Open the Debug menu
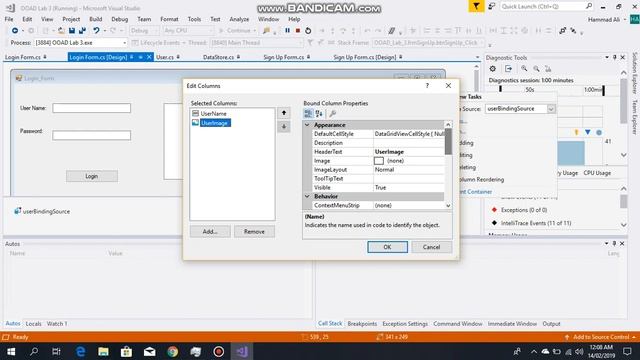The height and width of the screenshot is (360, 640). [120, 19]
